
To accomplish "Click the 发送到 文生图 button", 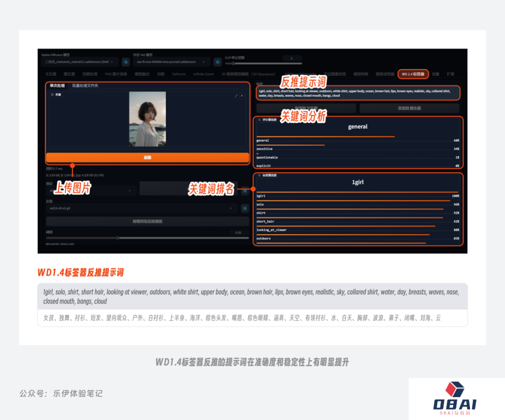I will click(306, 108).
